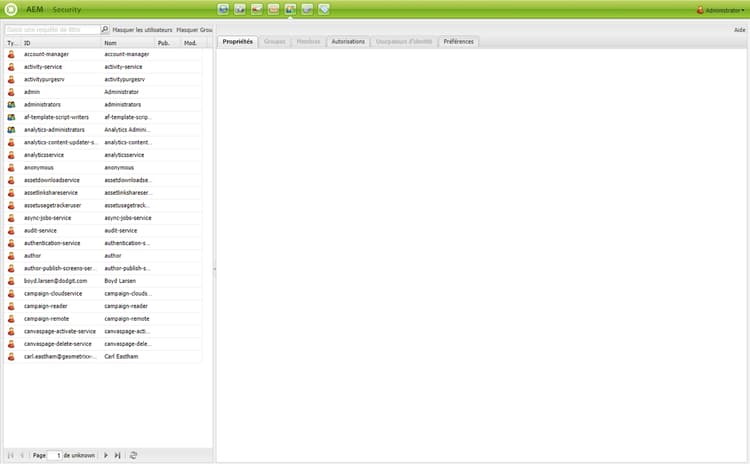The height and width of the screenshot is (464, 750).
Task: Jump to the last page arrow
Action: [117, 455]
